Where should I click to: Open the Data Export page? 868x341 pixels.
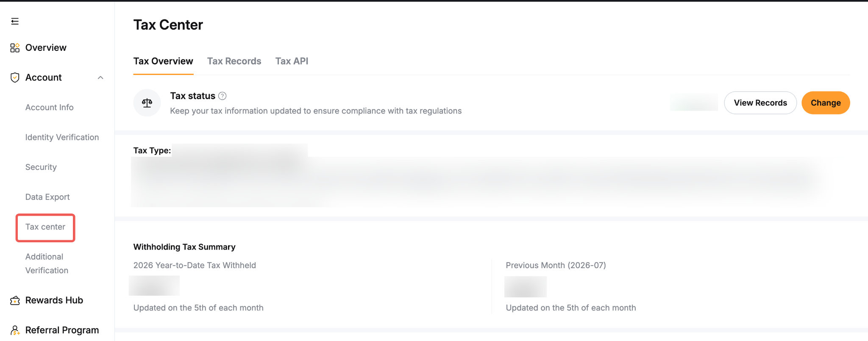tap(47, 197)
